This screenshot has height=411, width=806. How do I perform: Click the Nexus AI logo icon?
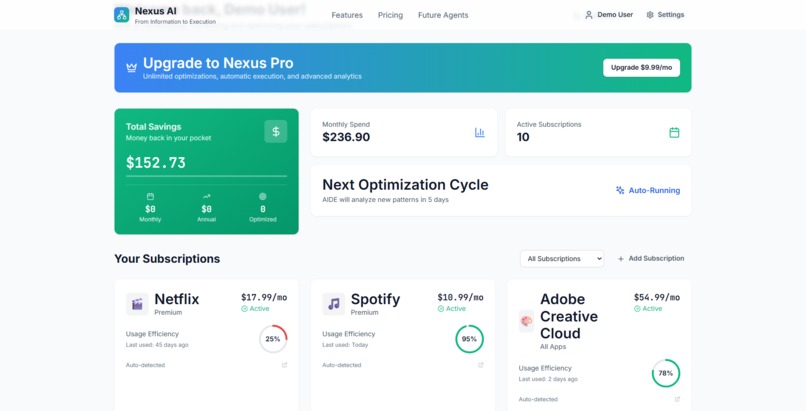122,15
